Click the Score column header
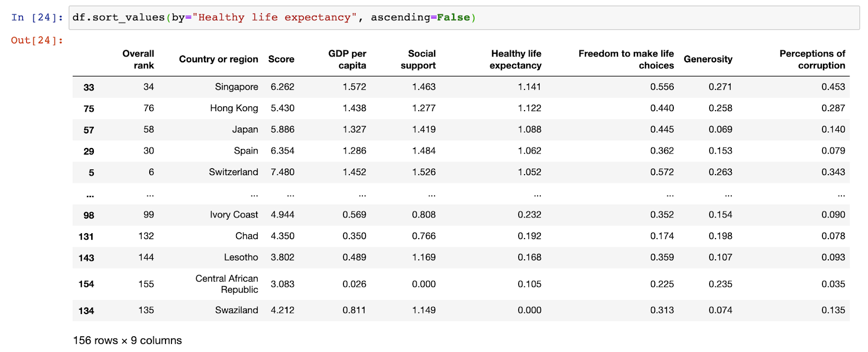868x352 pixels. click(281, 59)
